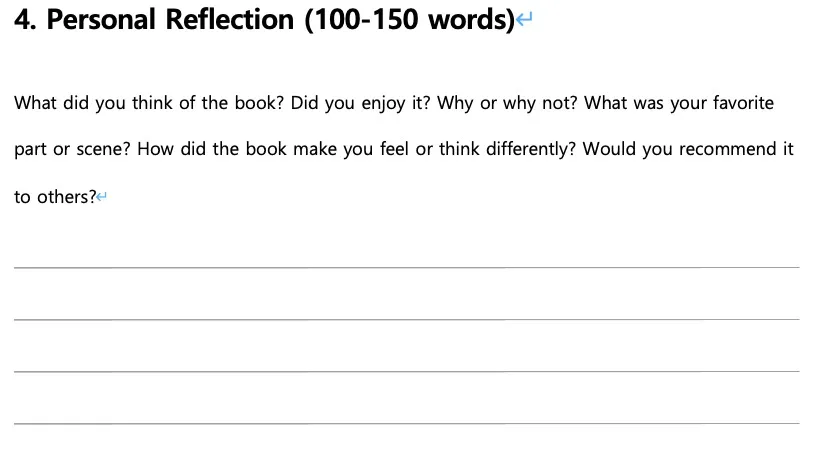This screenshot has width=838, height=470.
Task: Click the word "make" in the second line
Action: (315, 150)
